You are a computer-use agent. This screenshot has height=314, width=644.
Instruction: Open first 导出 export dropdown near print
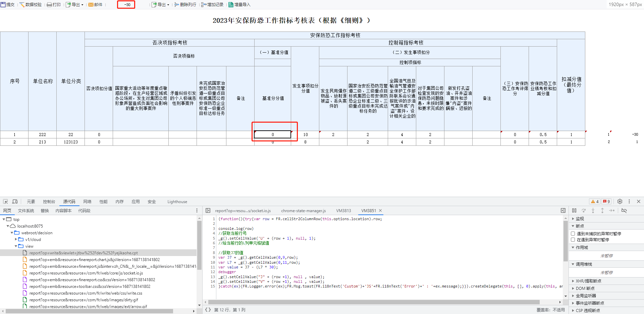pyautogui.click(x=74, y=5)
